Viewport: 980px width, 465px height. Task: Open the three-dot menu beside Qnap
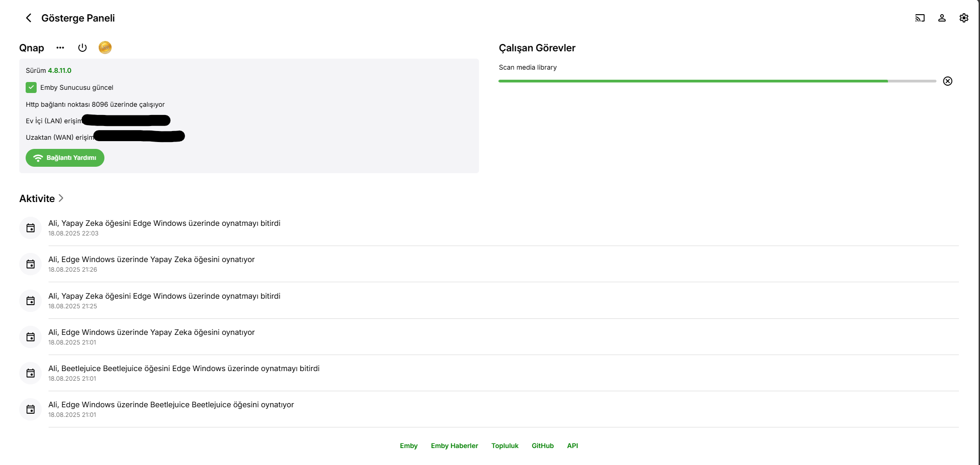tap(60, 48)
